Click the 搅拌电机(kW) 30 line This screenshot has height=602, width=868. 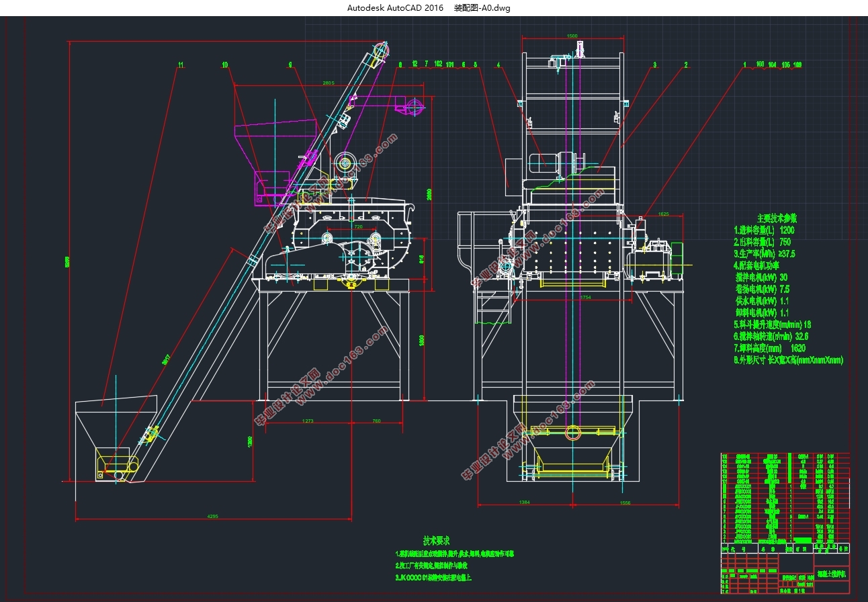click(763, 277)
